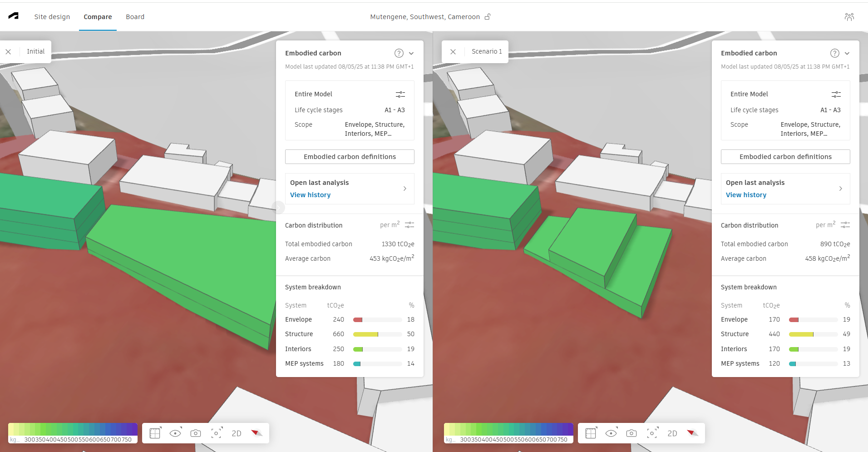
Task: Expand Open last analysis in Initial panel
Action: point(404,189)
